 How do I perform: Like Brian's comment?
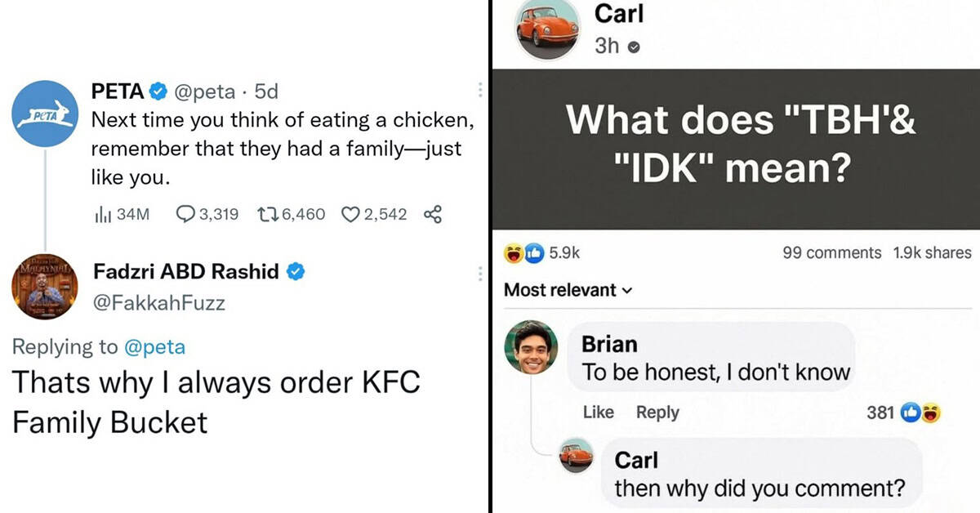(x=598, y=413)
